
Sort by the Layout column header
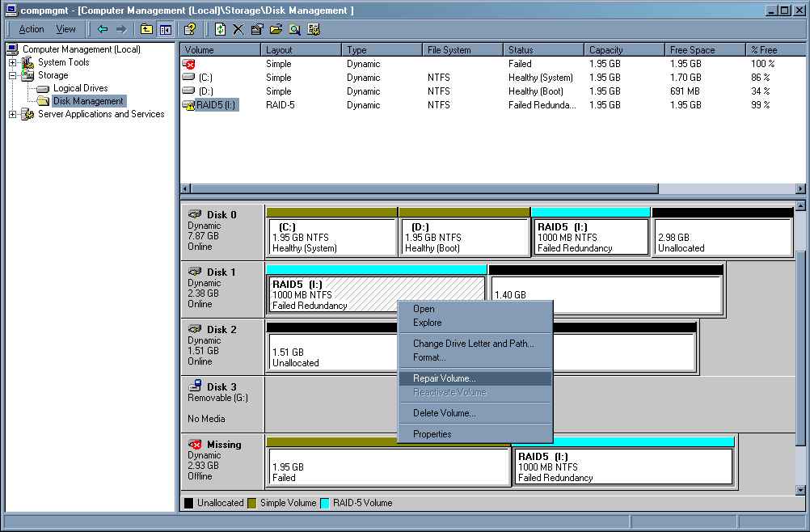(302, 50)
